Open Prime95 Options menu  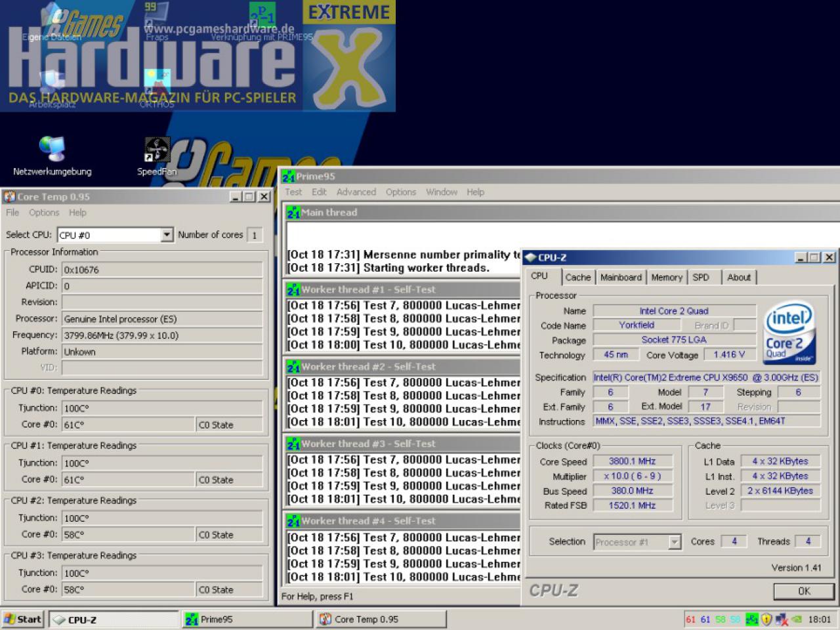(x=401, y=192)
